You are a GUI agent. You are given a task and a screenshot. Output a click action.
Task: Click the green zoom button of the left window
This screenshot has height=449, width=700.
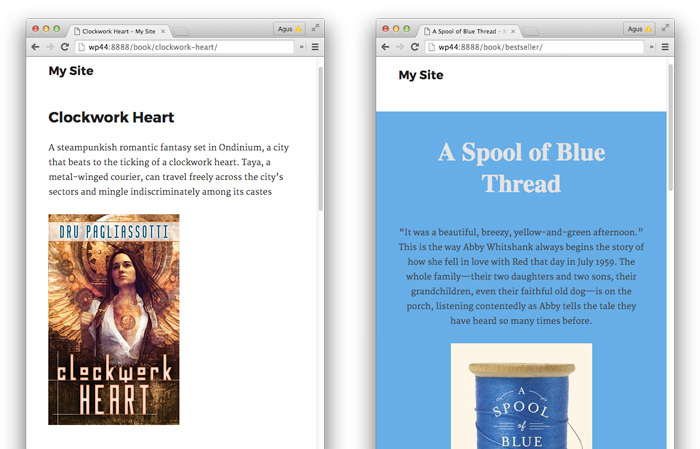(x=57, y=29)
